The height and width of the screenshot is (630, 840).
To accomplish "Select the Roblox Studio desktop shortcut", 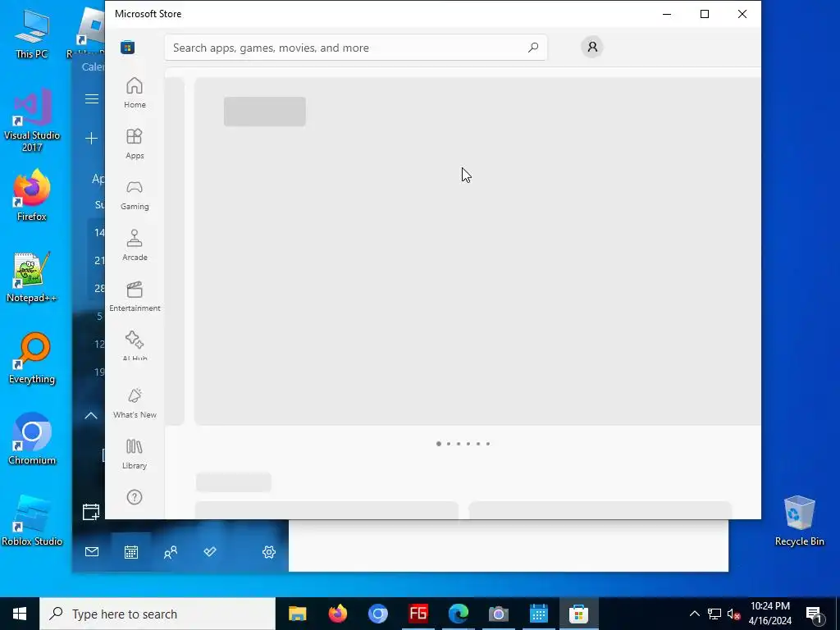I will [x=32, y=521].
